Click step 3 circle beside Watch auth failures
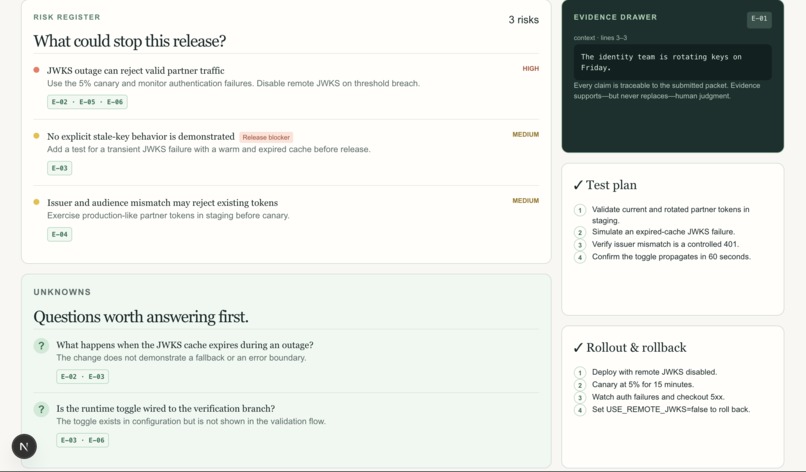The width and height of the screenshot is (806, 472). [x=580, y=397]
